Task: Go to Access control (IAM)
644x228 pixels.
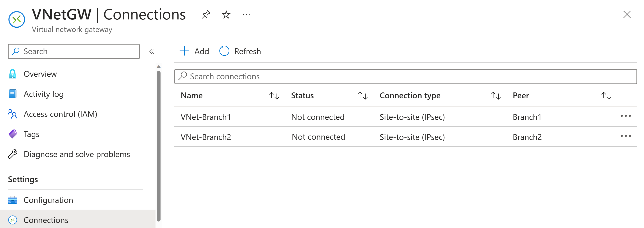Action: tap(60, 114)
